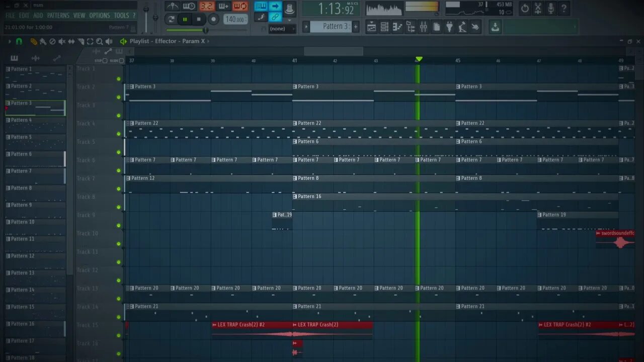
Task: Click the microphone one-click recording icon
Action: (x=551, y=8)
